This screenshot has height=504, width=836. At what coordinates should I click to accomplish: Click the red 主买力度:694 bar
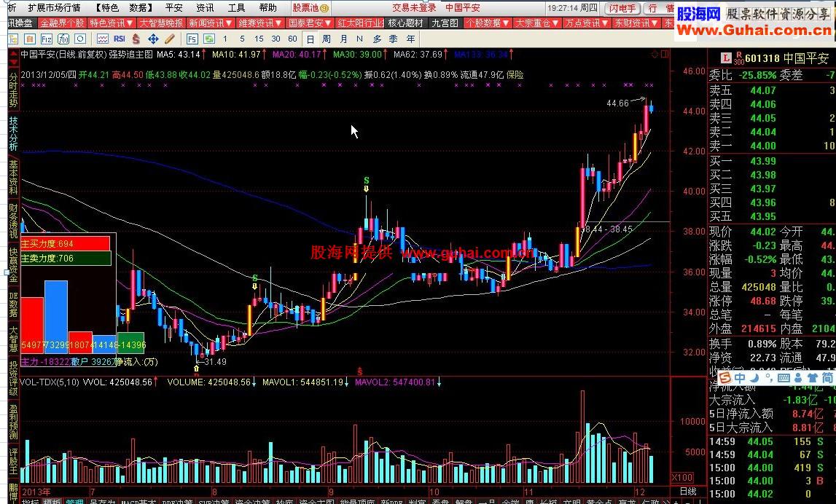[x=65, y=243]
